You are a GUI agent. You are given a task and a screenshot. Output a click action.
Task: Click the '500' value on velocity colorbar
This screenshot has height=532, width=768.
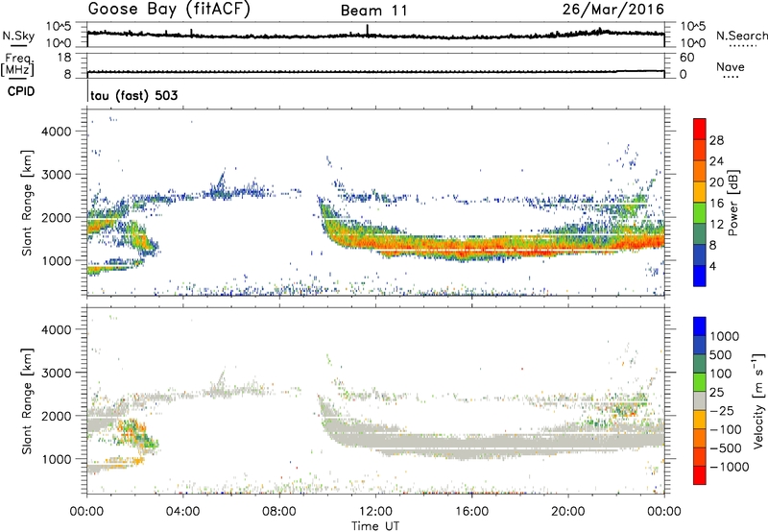pyautogui.click(x=720, y=354)
